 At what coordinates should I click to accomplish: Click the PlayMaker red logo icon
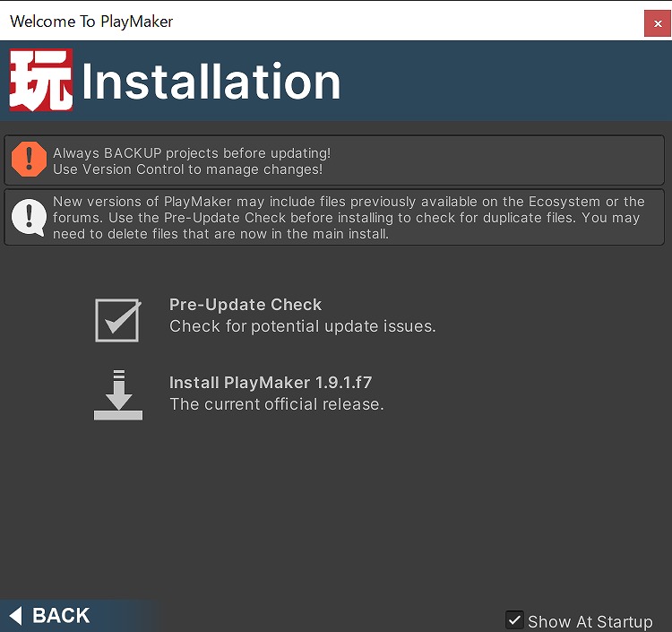coord(41,80)
